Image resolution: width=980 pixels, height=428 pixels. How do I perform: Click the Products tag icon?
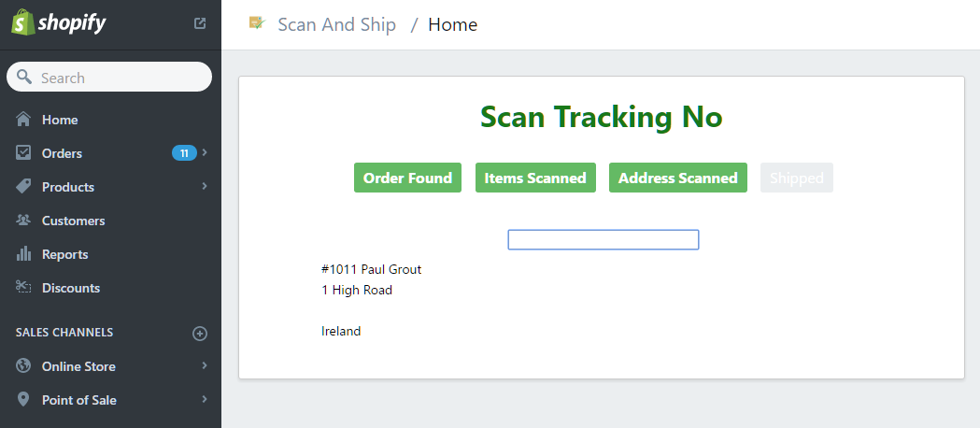(23, 187)
